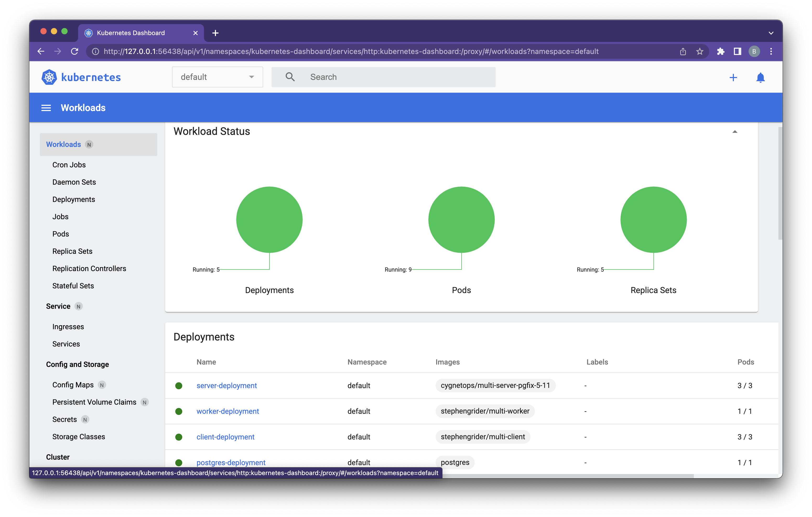The image size is (812, 517).
Task: Click the green Pods status circle
Action: click(x=461, y=219)
